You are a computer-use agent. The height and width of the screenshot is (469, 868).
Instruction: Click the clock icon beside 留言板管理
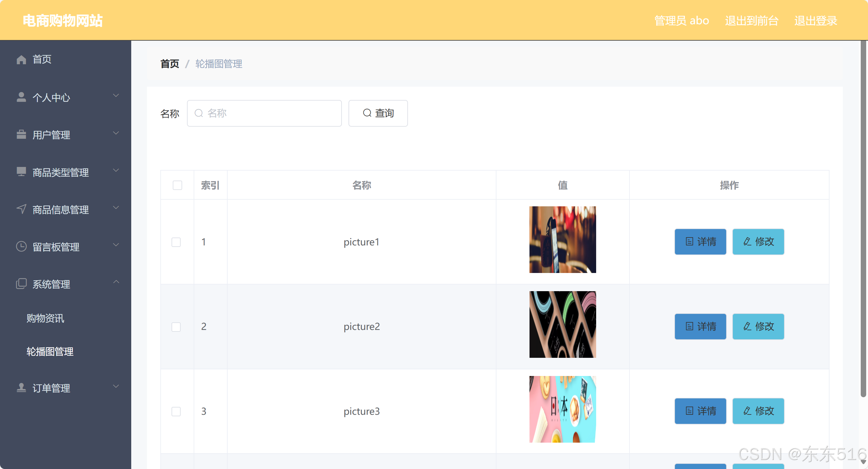(21, 247)
